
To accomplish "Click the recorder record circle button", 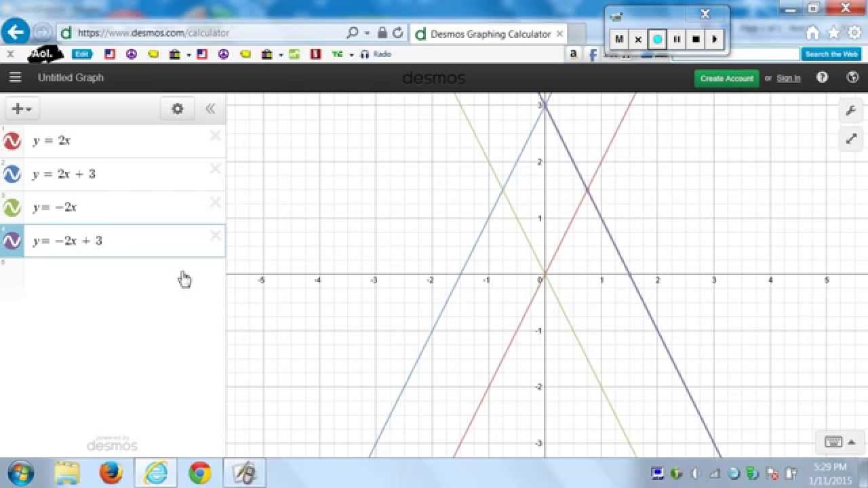I will [657, 39].
